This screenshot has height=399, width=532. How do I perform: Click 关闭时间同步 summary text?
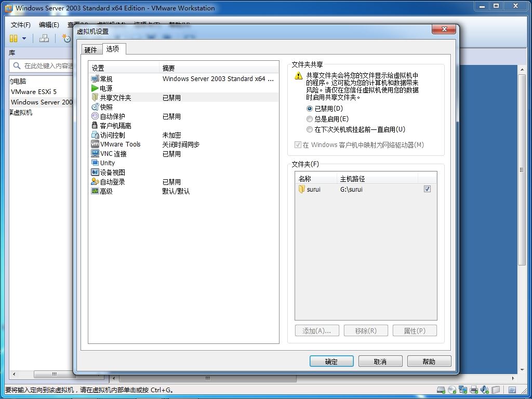coord(181,144)
